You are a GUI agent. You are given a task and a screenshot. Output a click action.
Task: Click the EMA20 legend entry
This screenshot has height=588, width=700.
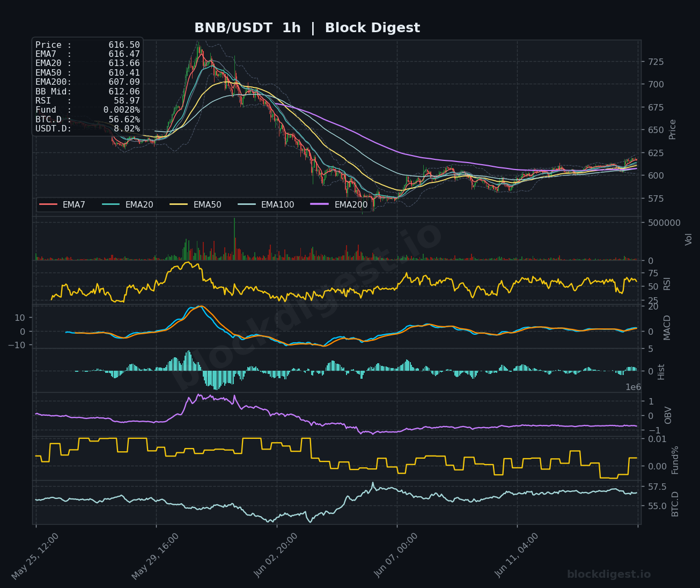click(128, 204)
